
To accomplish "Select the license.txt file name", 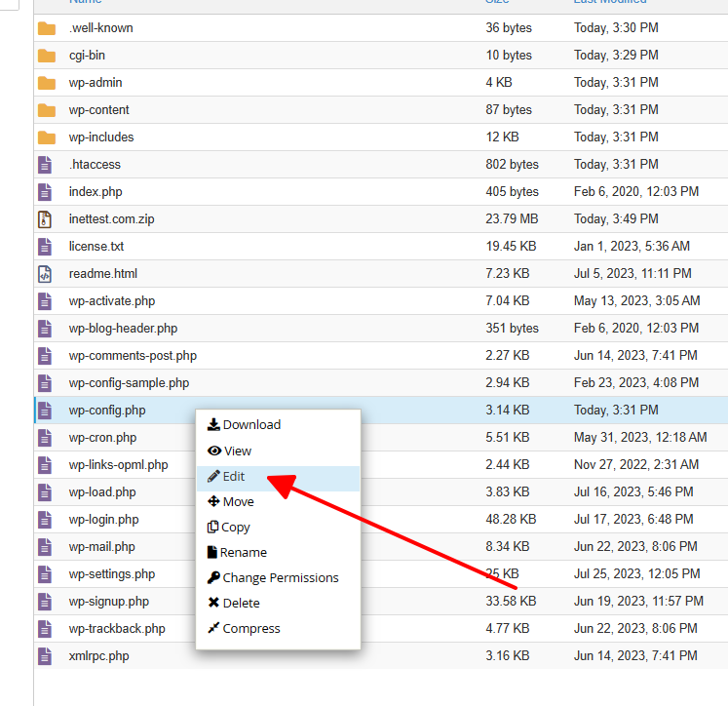I will tap(96, 247).
